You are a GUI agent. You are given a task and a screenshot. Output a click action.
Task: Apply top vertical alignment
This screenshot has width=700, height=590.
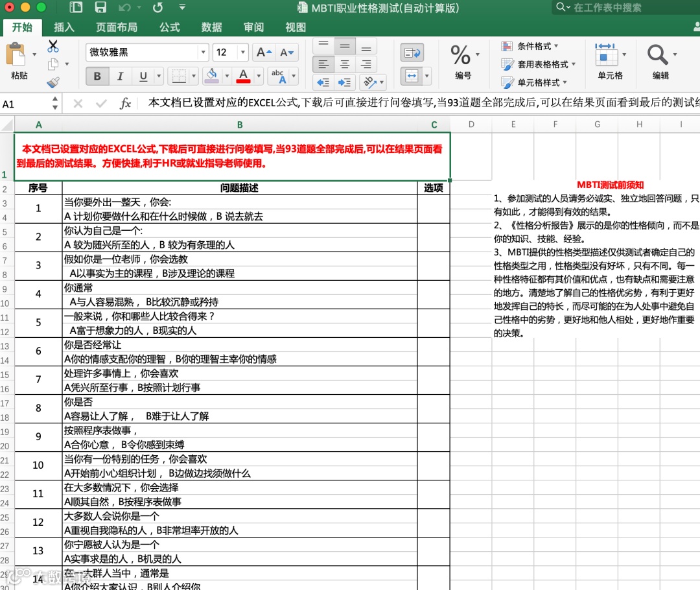(323, 45)
